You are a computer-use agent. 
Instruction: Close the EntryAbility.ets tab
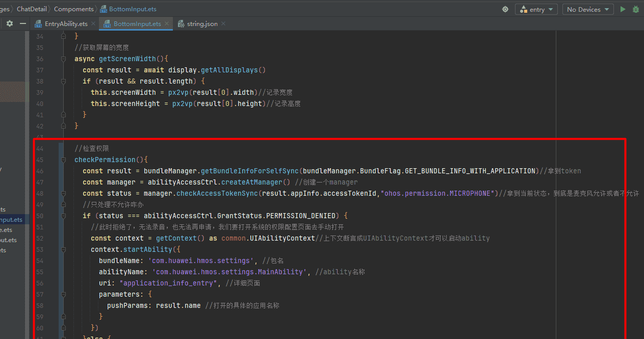tap(93, 24)
